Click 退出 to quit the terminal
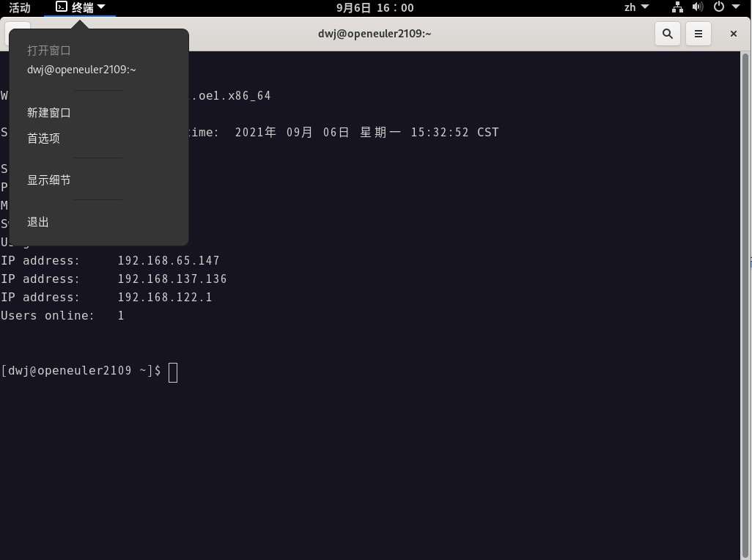This screenshot has width=752, height=560. click(38, 222)
